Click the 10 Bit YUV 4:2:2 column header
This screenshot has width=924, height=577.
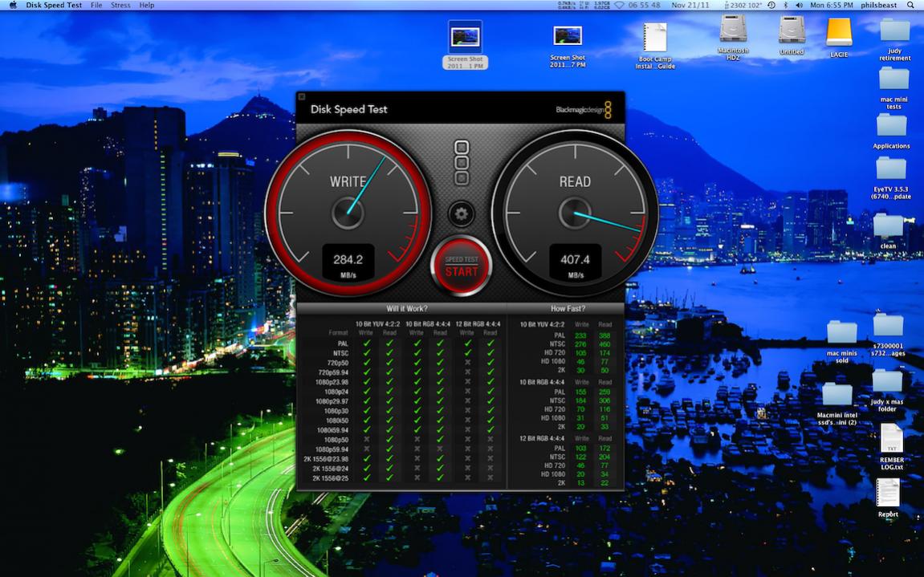point(377,324)
